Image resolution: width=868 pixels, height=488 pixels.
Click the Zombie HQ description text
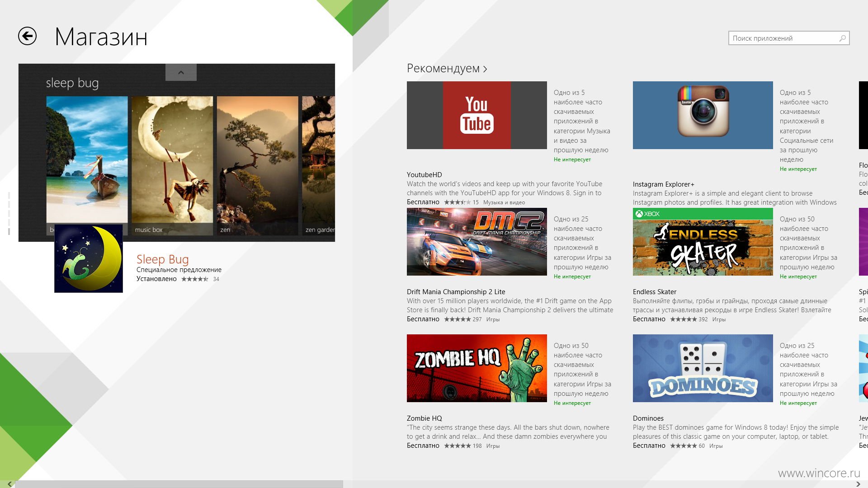(508, 432)
